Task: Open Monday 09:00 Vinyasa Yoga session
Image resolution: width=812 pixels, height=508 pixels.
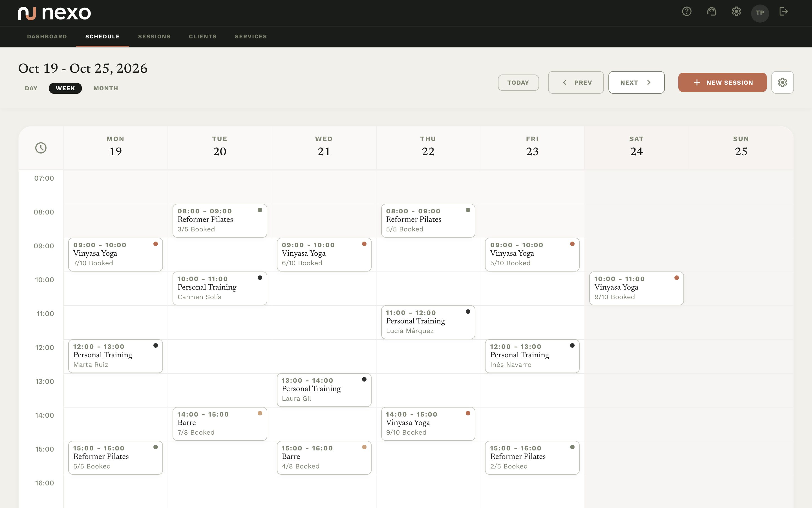Action: pos(115,254)
